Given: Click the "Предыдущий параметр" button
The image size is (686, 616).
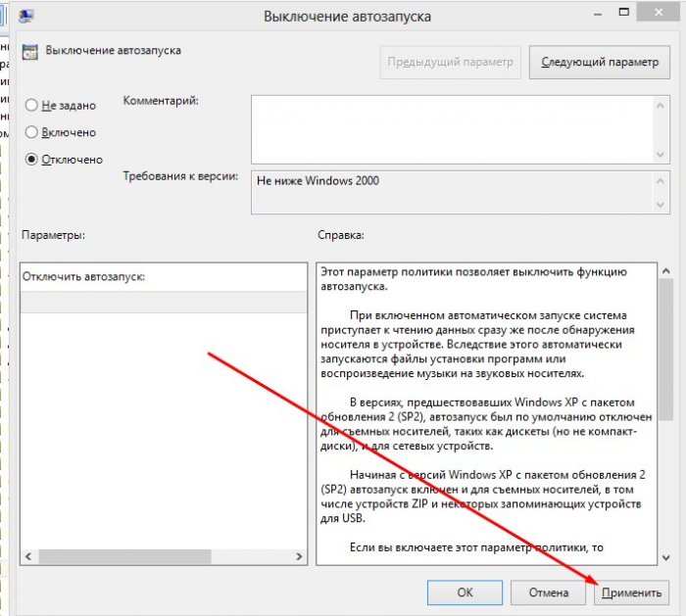Looking at the screenshot, I should [x=450, y=62].
